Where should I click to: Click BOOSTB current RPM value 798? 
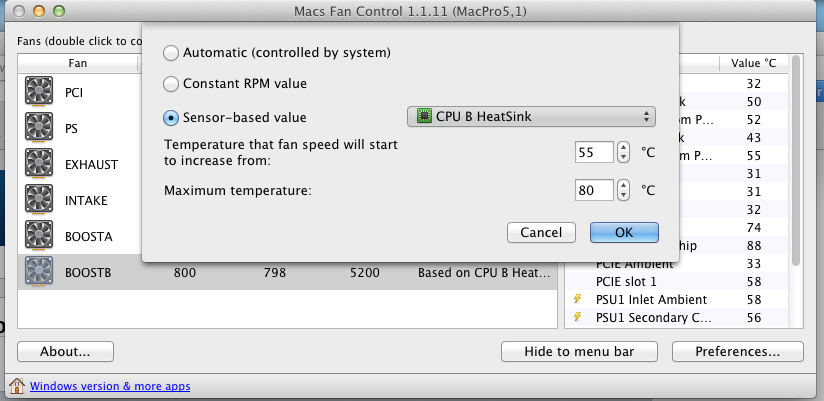275,273
